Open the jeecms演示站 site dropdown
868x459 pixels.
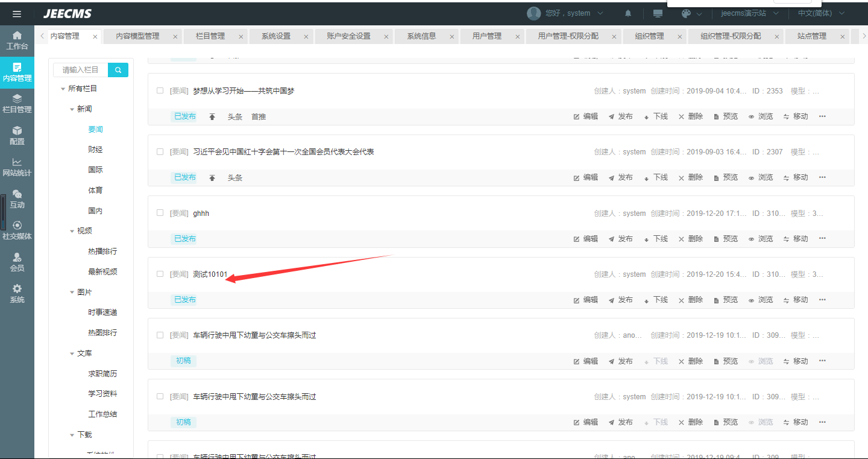tap(750, 13)
